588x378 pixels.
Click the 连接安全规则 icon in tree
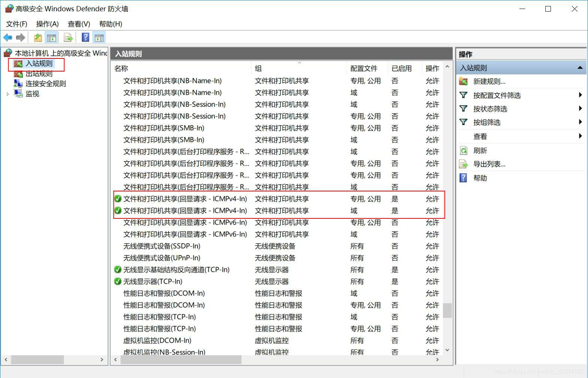coord(18,84)
